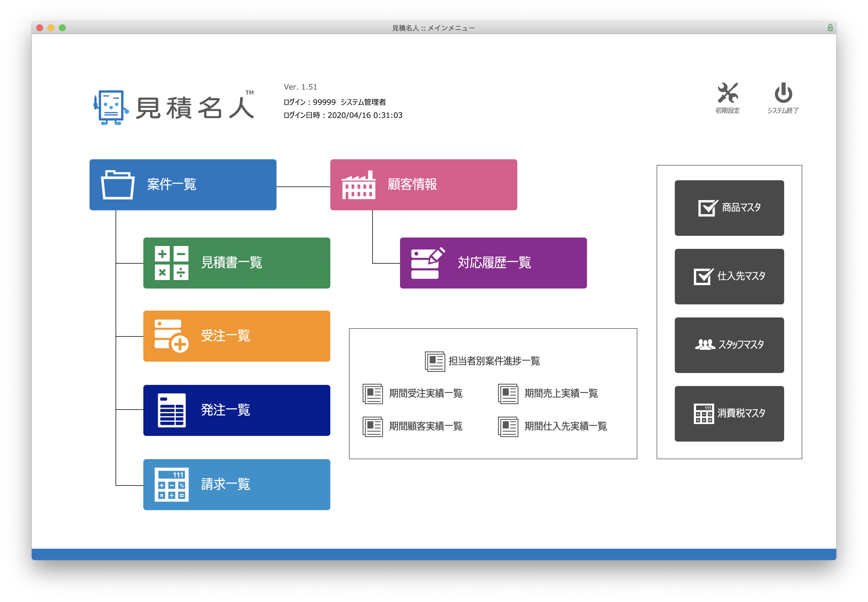The image size is (868, 602).
Task: Open 商品マスタ button
Action: 729,208
